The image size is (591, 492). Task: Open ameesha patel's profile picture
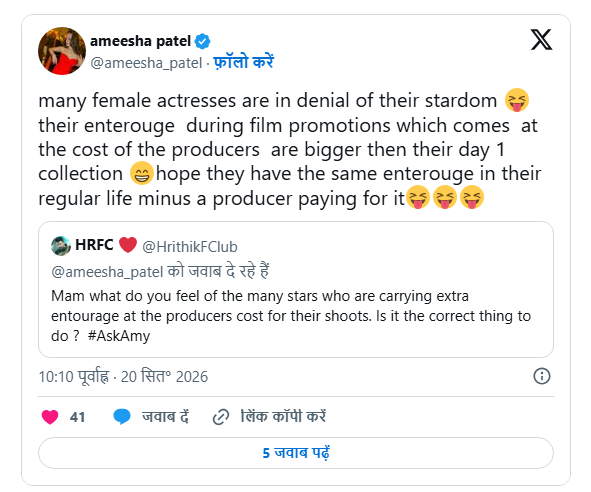click(62, 51)
